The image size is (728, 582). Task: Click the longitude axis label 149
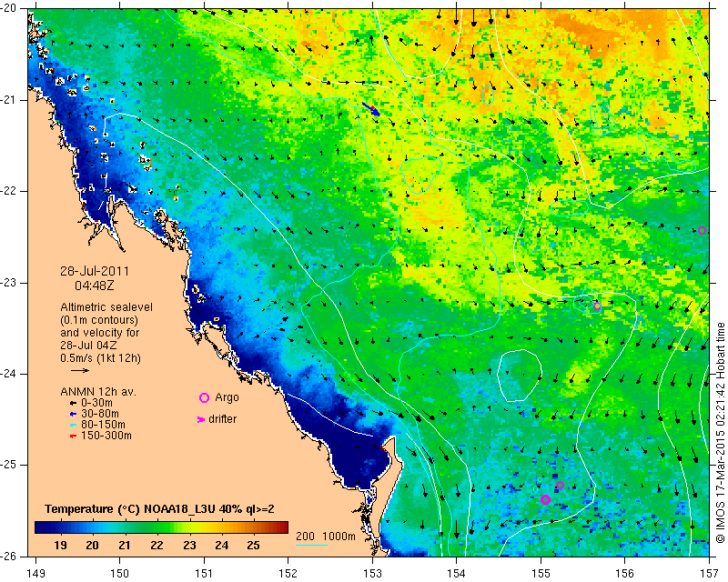[x=36, y=574]
